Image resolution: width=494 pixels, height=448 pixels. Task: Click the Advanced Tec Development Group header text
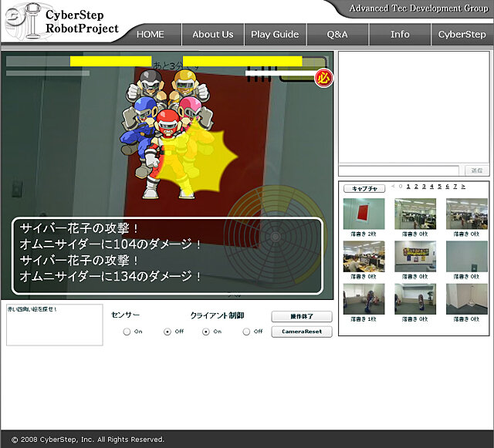(419, 8)
